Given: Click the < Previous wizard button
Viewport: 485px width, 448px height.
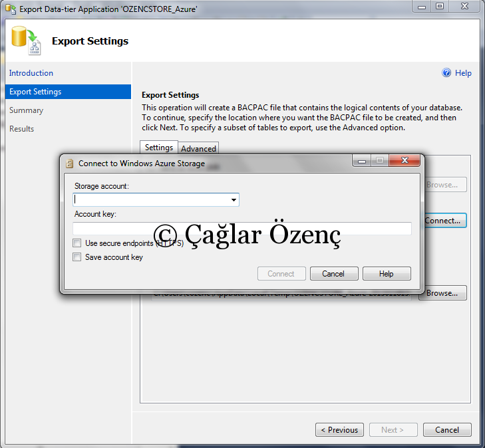Looking at the screenshot, I should point(339,430).
